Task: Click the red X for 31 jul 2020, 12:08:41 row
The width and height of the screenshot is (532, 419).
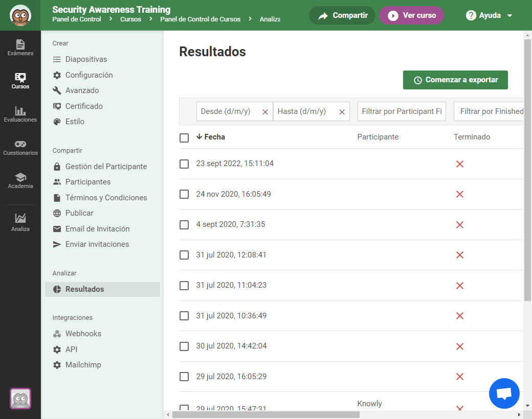Action: (460, 255)
